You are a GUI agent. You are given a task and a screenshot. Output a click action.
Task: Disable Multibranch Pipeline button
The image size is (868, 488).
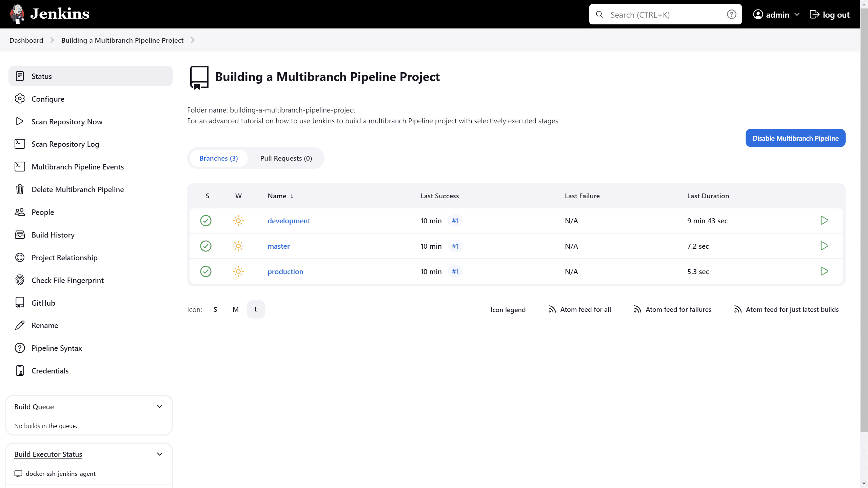click(x=796, y=138)
